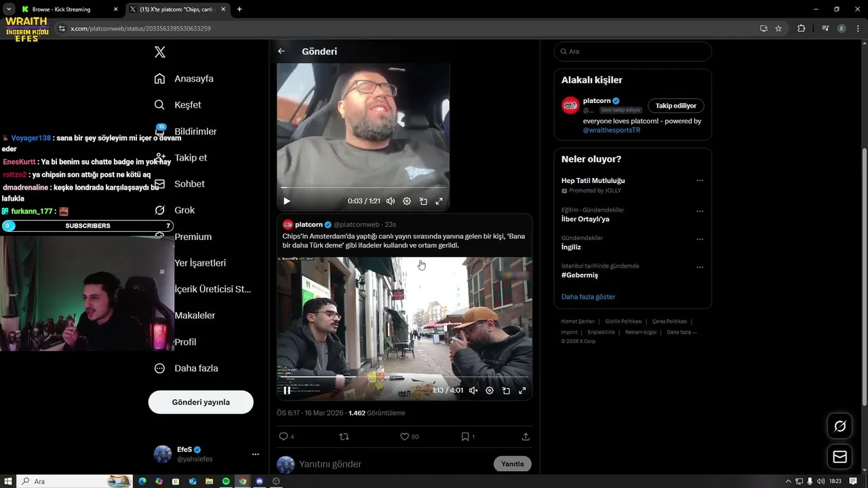Open a new browser tab
The height and width of the screenshot is (488, 868).
[x=239, y=9]
